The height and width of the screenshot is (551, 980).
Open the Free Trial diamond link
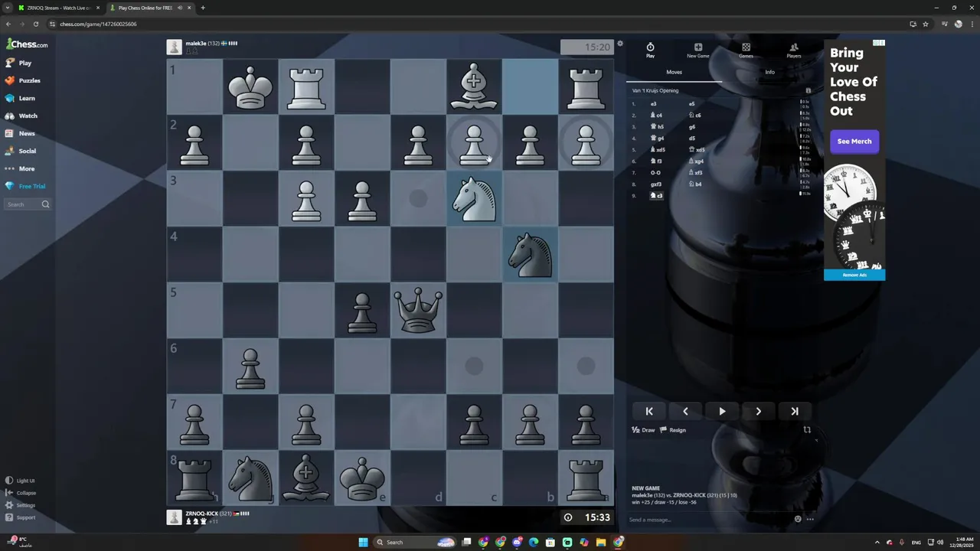26,186
